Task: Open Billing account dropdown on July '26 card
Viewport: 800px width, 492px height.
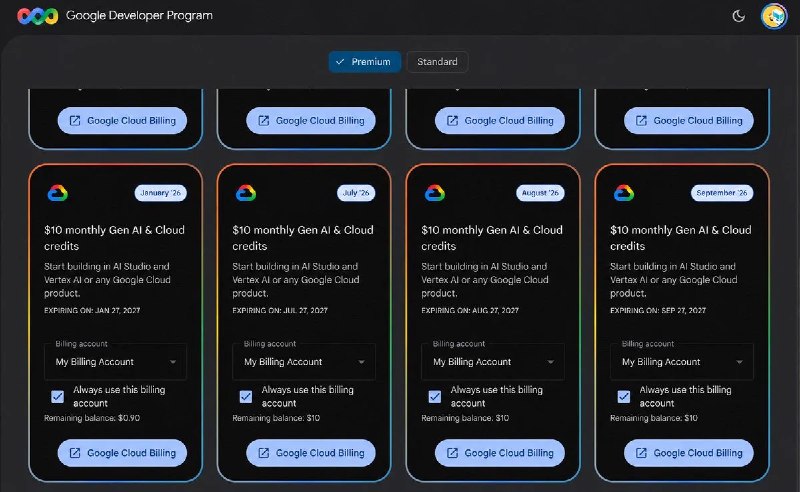Action: tap(304, 362)
